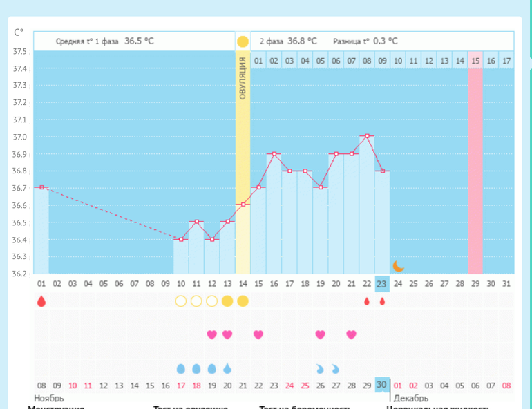Click the 'Средняя t° 1 фаза' average label
532x409 pixels.
tap(88, 41)
